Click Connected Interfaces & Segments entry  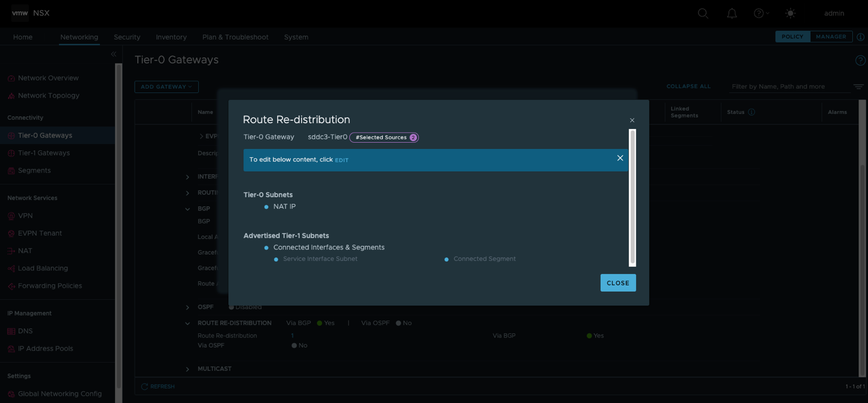(x=329, y=247)
